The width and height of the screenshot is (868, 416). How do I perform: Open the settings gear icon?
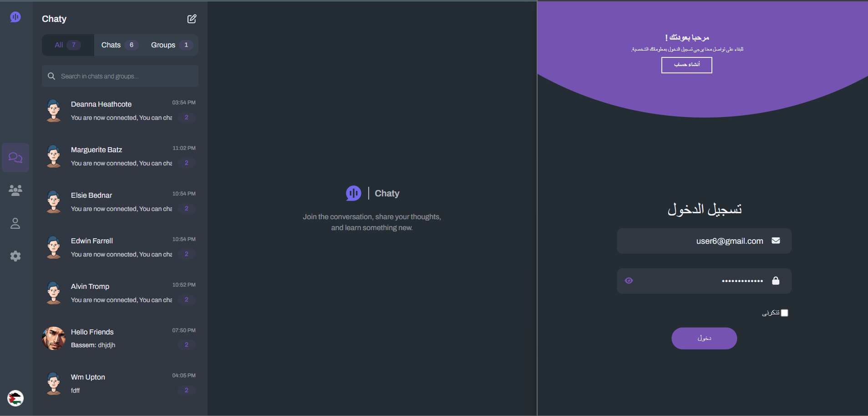15,256
